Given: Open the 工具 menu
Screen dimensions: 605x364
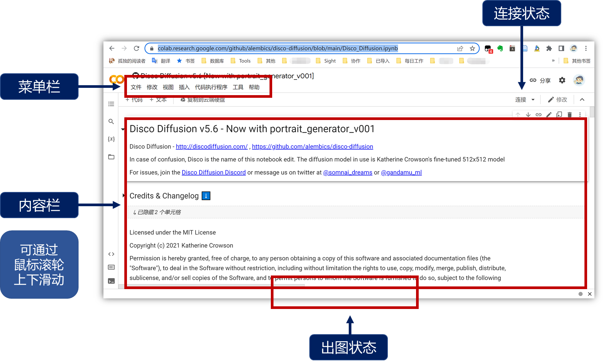Looking at the screenshot, I should click(x=238, y=87).
